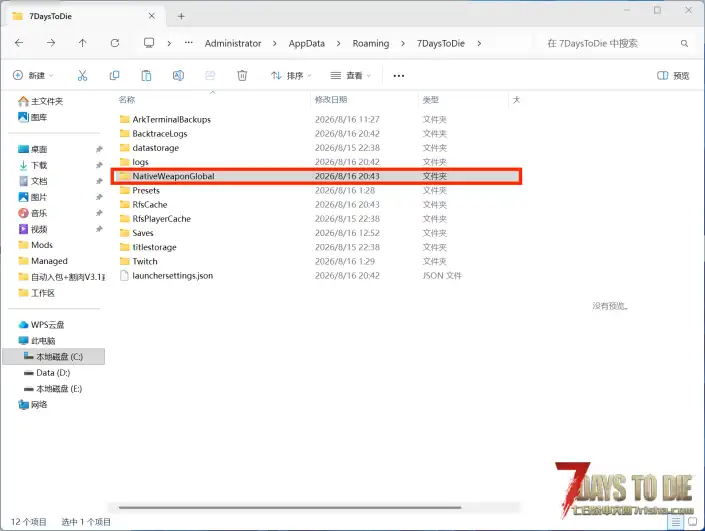Open 视频 Videos in sidebar

click(32, 229)
